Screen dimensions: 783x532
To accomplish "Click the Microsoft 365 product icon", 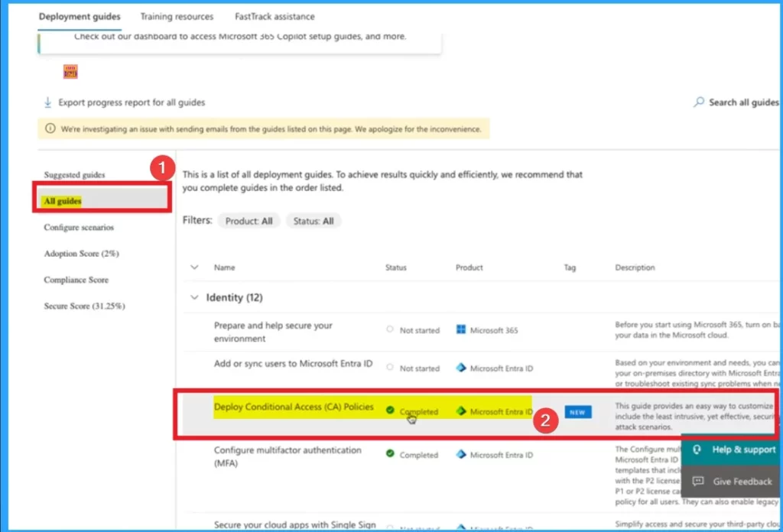I will tap(461, 329).
